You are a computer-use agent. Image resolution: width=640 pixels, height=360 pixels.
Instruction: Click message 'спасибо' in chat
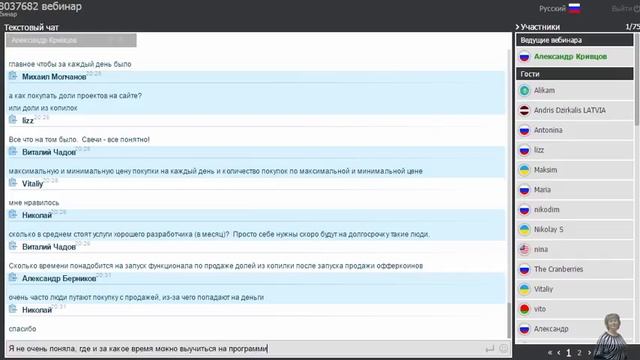click(22, 329)
